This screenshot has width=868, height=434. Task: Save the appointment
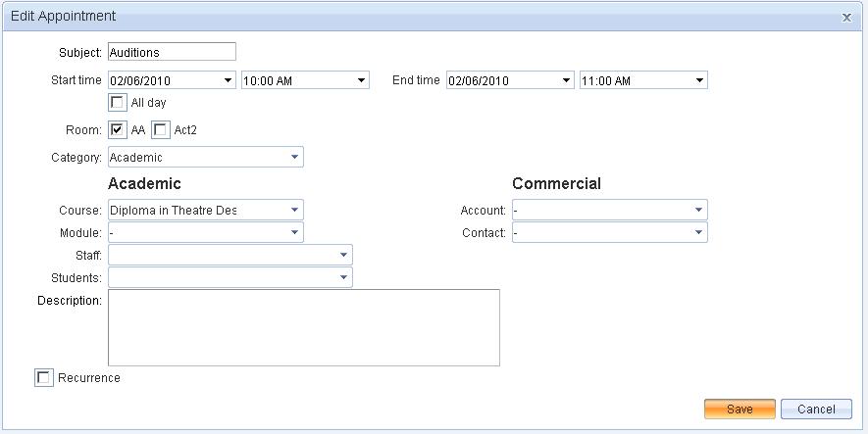(740, 409)
